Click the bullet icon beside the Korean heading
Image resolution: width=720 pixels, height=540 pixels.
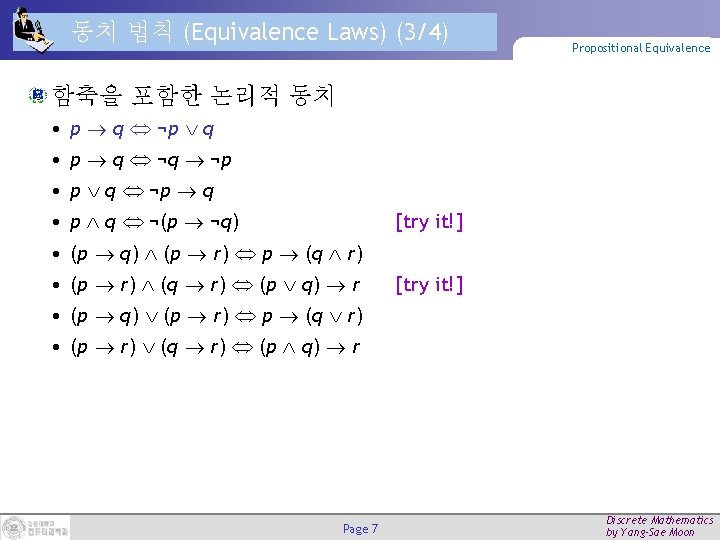(x=38, y=95)
